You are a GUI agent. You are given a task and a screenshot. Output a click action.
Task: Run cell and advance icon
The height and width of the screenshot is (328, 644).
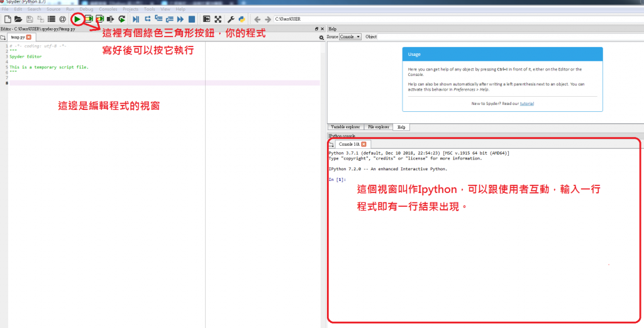(99, 19)
